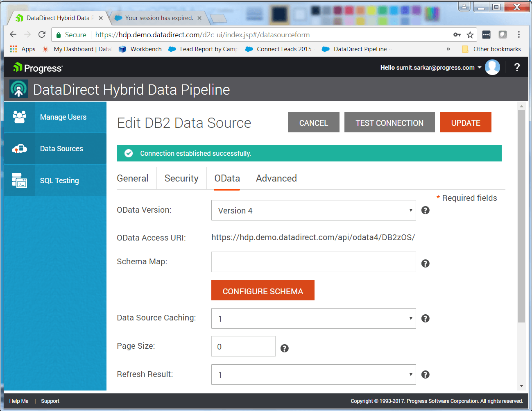Click the Schema Map help icon

[425, 263]
